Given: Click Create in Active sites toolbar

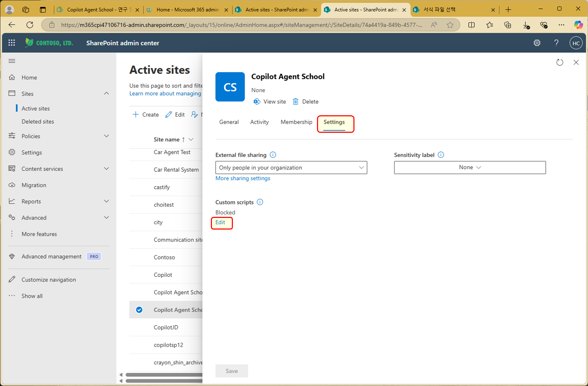Looking at the screenshot, I should coord(146,115).
